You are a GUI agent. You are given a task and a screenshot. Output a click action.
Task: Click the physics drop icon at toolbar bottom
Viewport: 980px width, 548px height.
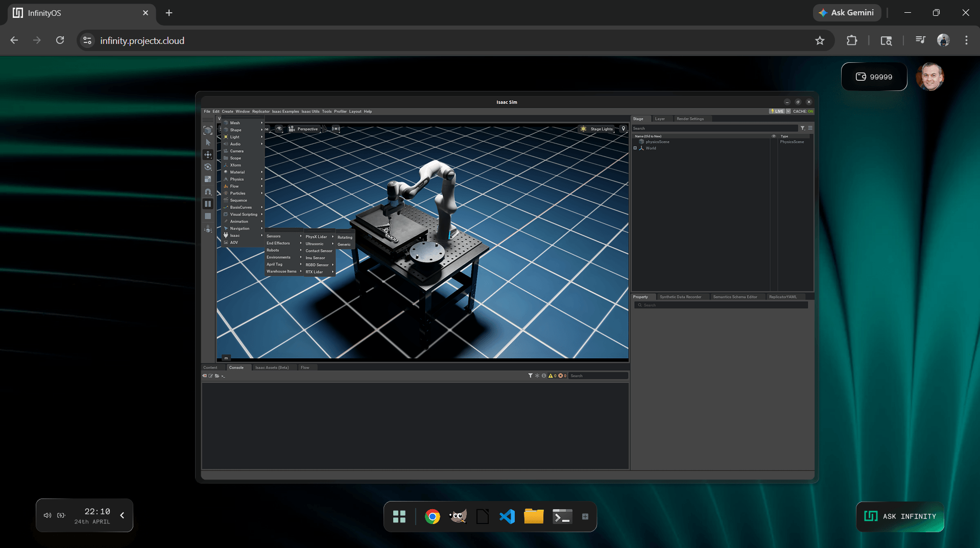tap(208, 229)
